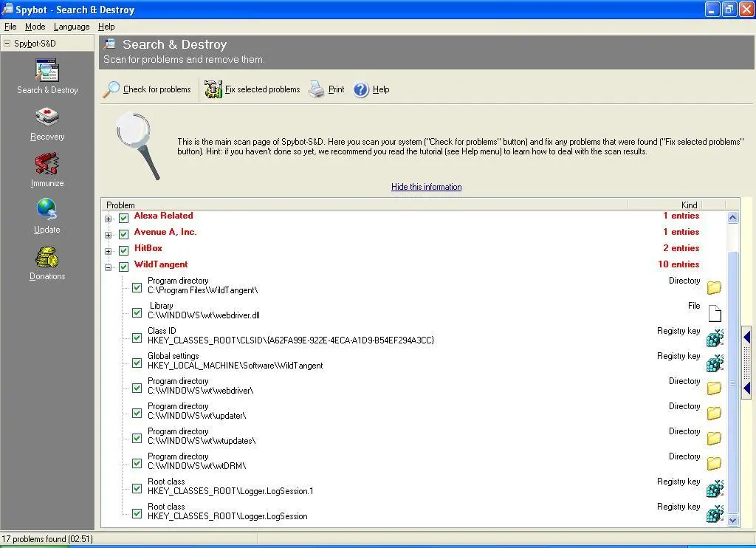Viewport: 756px width, 548px height.
Task: Uncheck the Global settings entry checkbox
Action: click(137, 363)
